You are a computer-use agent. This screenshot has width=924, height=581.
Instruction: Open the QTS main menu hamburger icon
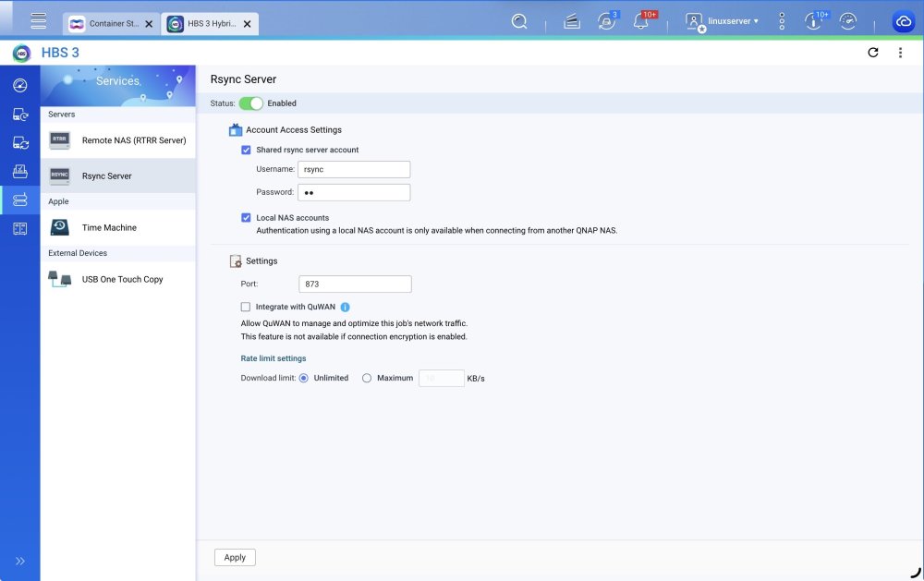click(x=38, y=20)
